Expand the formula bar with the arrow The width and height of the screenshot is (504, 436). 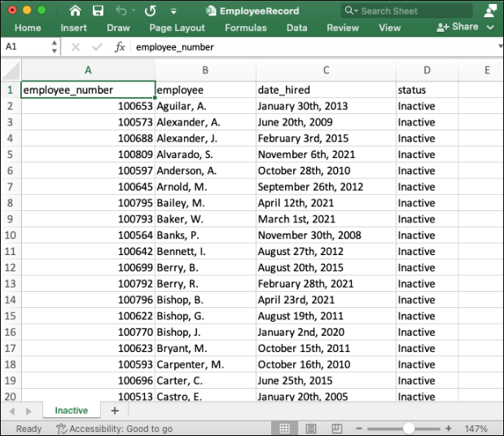500,46
